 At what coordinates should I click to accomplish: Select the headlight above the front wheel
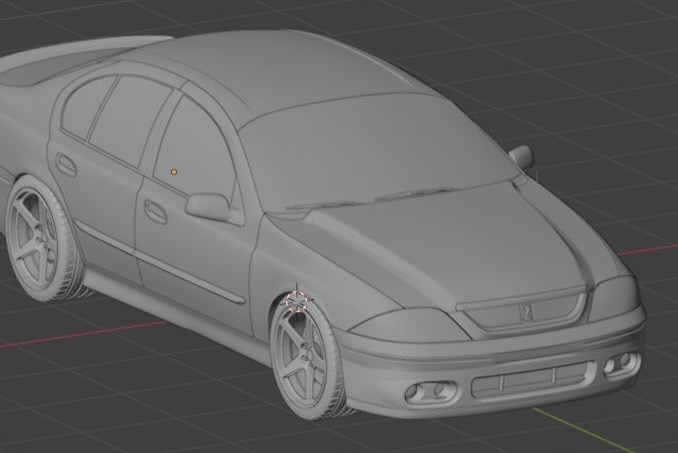click(x=400, y=325)
